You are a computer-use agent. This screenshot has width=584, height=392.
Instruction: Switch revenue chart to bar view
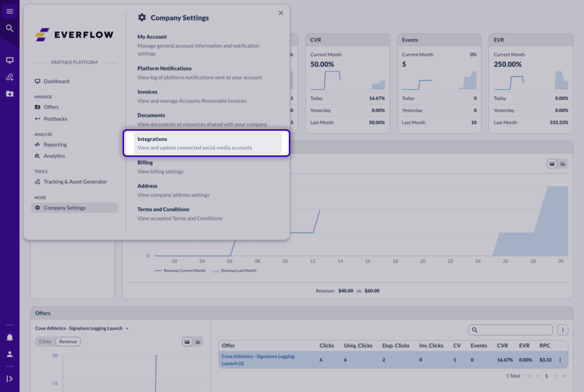(563, 164)
